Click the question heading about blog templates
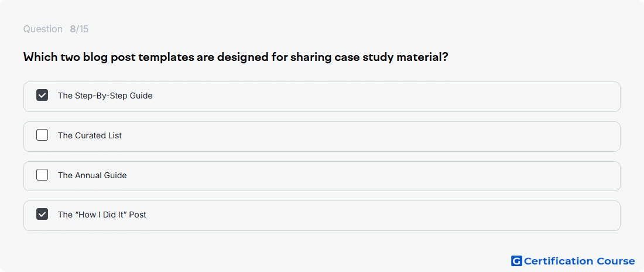This screenshot has width=644, height=272. [235, 57]
